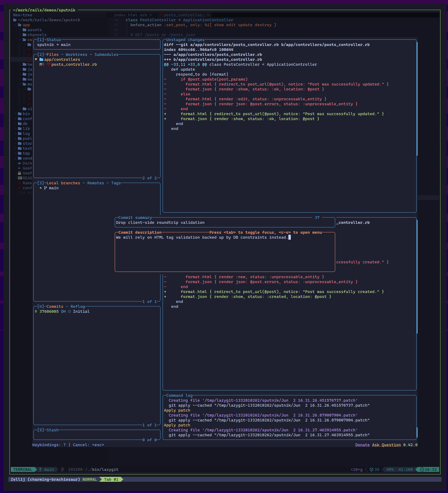
Task: Collapse the app/controllers triangle in Files panel
Action: [36, 60]
